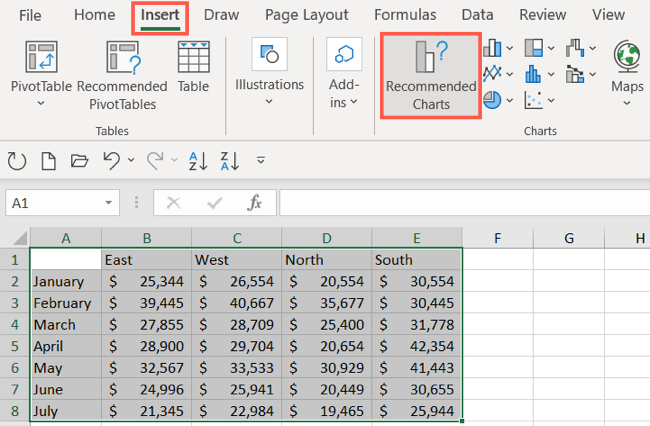The height and width of the screenshot is (426, 650).
Task: Insert a scatter or bubble chart
Action: coord(533,100)
